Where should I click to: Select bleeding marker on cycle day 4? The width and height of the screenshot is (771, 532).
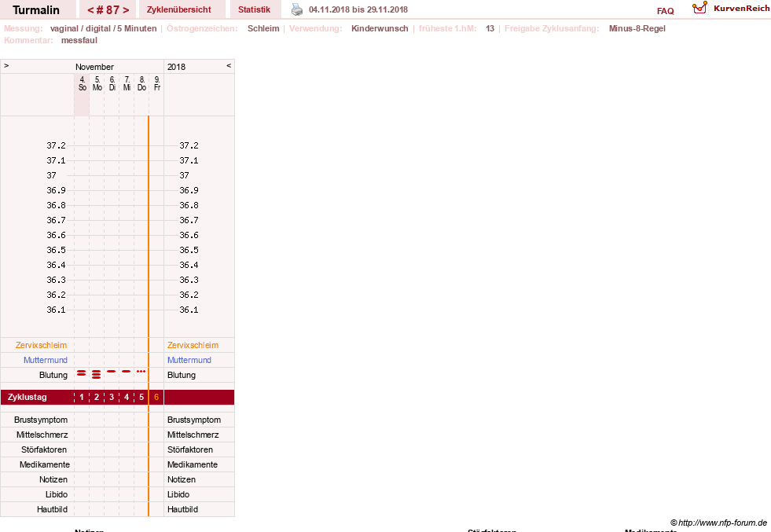(x=127, y=371)
